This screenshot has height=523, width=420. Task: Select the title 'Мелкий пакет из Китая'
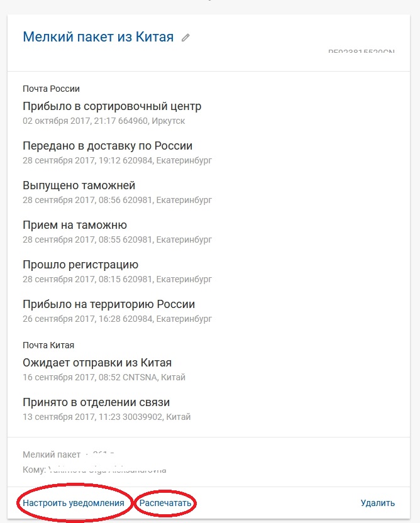click(x=98, y=36)
